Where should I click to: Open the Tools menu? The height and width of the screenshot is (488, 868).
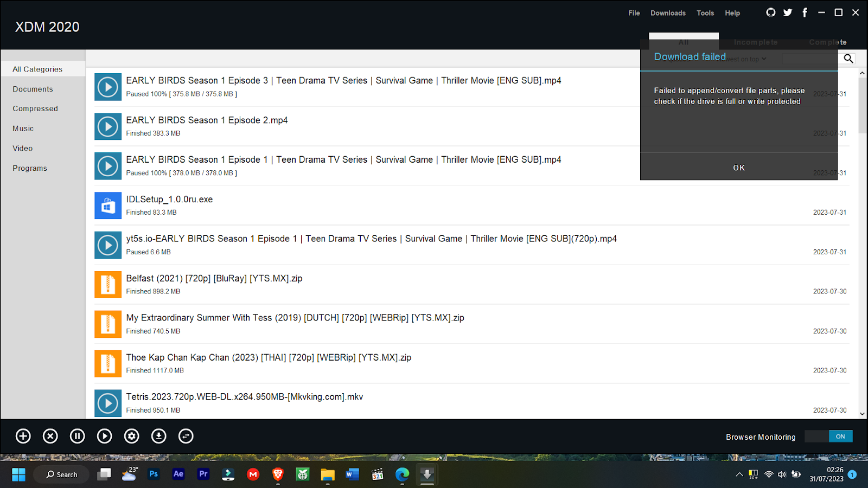705,13
